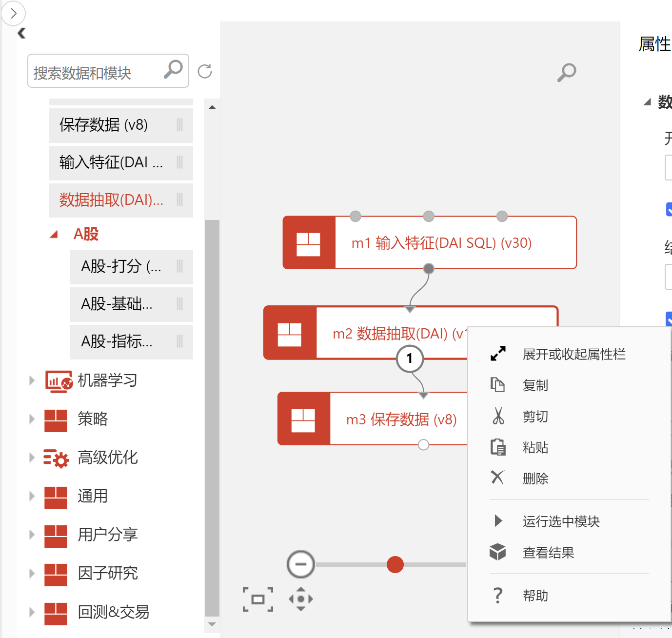
Task: Click the refresh icon beside the search box
Action: (205, 71)
